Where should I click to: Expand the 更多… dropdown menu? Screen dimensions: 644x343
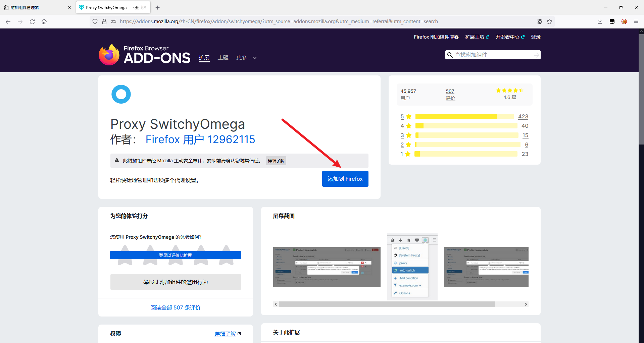(x=246, y=58)
